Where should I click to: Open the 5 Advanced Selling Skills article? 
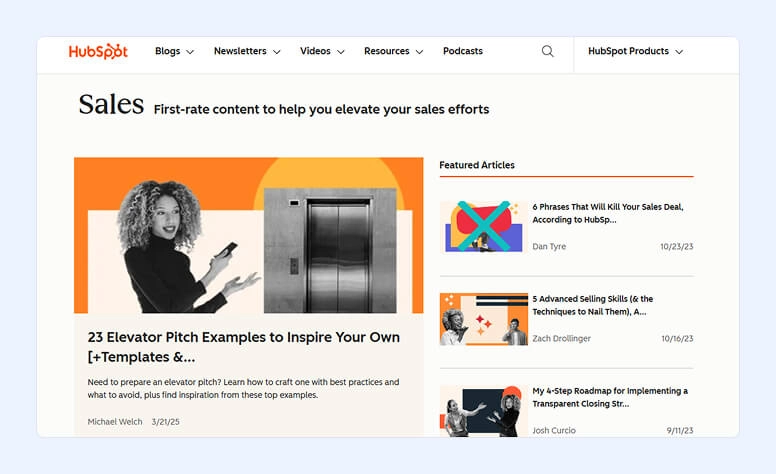pyautogui.click(x=592, y=305)
